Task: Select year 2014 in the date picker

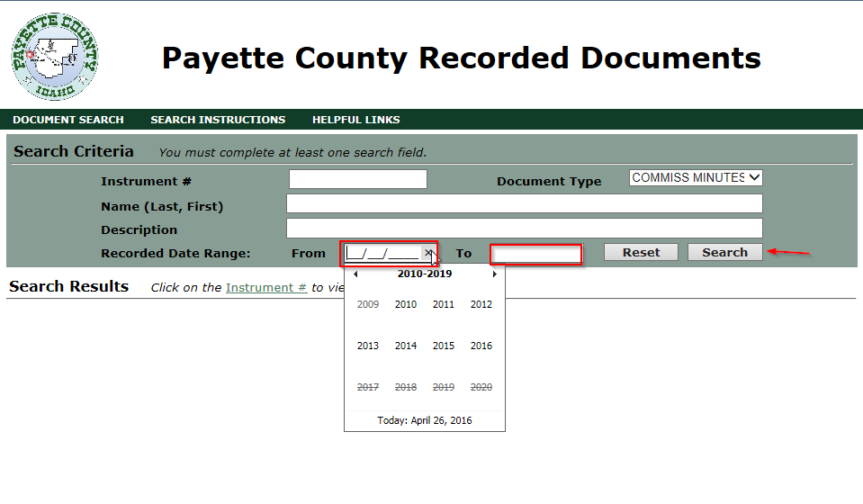Action: [406, 346]
